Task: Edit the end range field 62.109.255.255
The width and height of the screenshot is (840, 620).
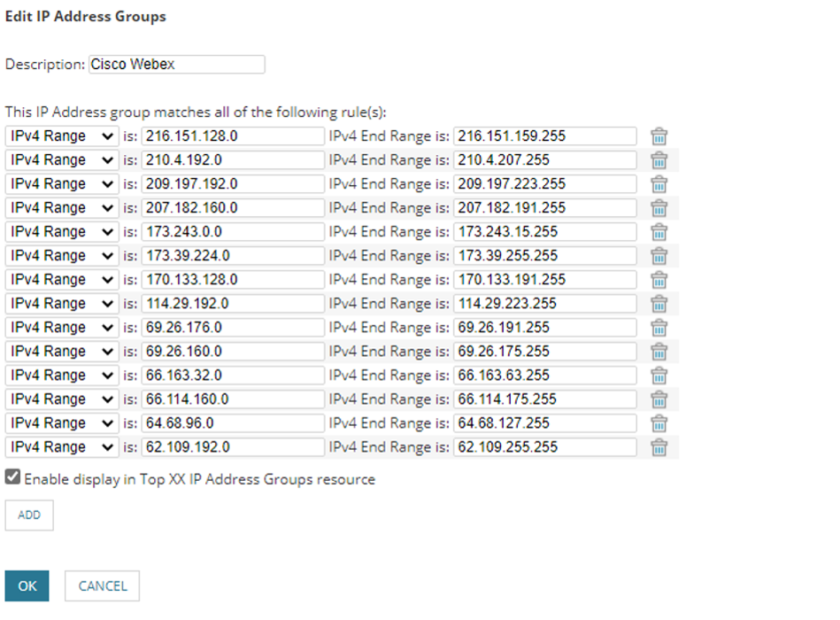Action: (x=545, y=447)
